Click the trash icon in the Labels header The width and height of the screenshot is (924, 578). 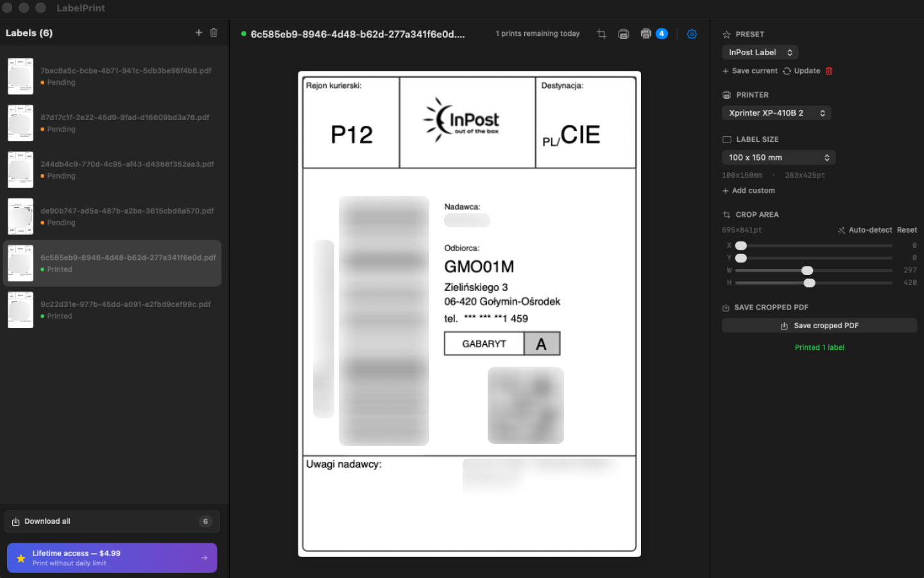pos(214,33)
